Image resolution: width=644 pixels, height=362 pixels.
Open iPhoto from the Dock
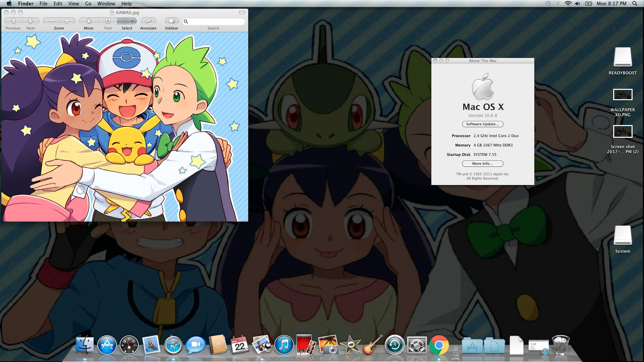pos(328,345)
